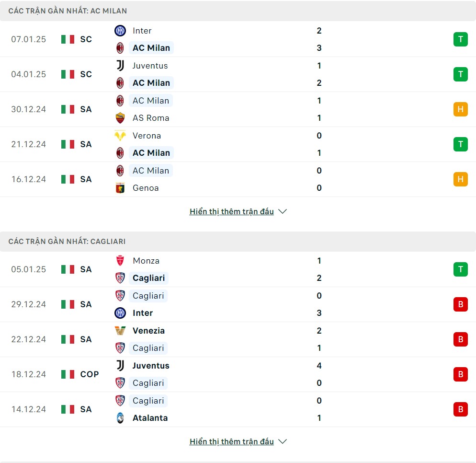
Task: Expand more AC Milan matches link
Action: coord(232,211)
